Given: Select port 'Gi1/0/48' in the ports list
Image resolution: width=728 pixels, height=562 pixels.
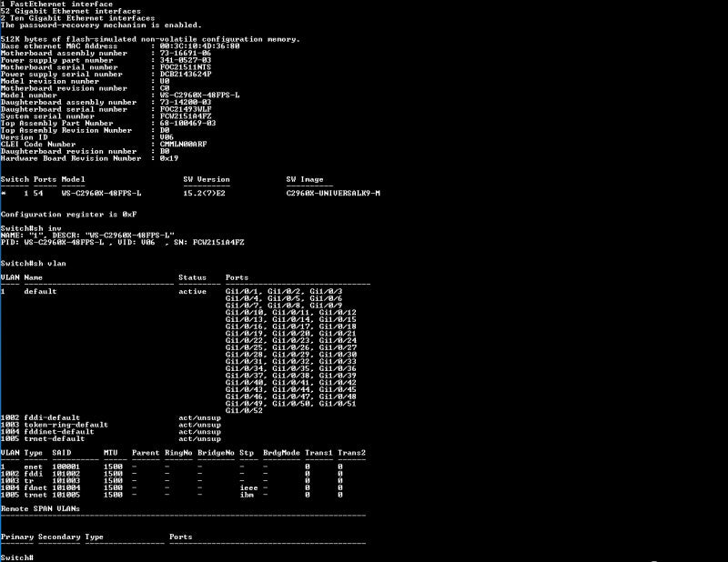Looking at the screenshot, I should tap(338, 396).
